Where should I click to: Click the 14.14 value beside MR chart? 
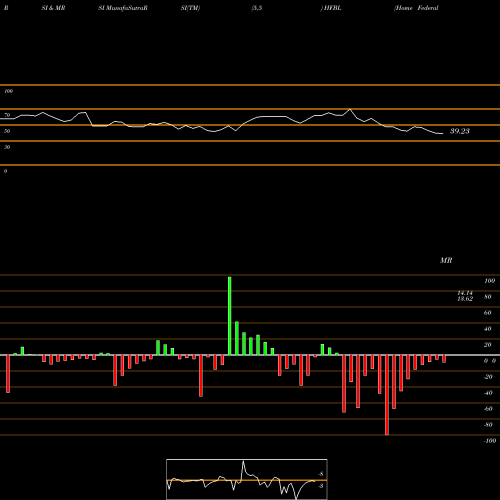click(465, 293)
